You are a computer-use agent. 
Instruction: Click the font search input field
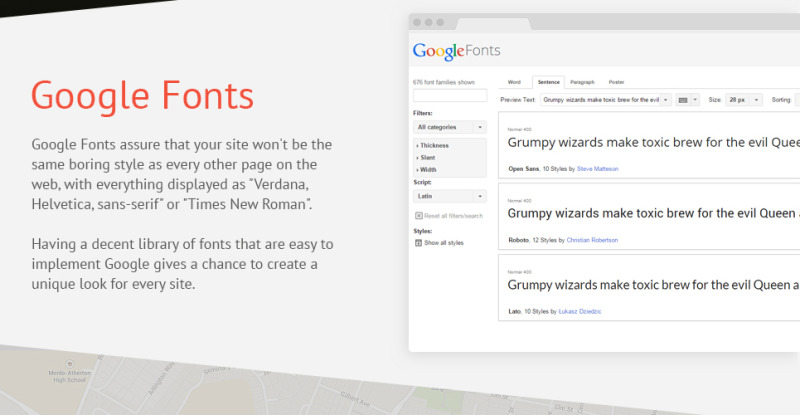coord(449,95)
